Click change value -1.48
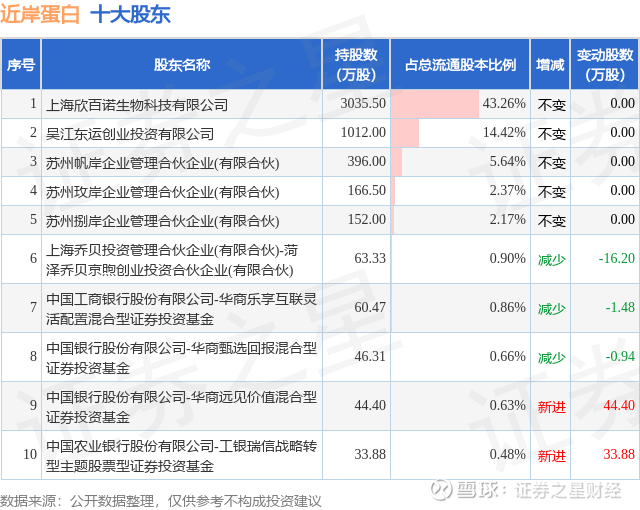The image size is (640, 510). (x=620, y=307)
